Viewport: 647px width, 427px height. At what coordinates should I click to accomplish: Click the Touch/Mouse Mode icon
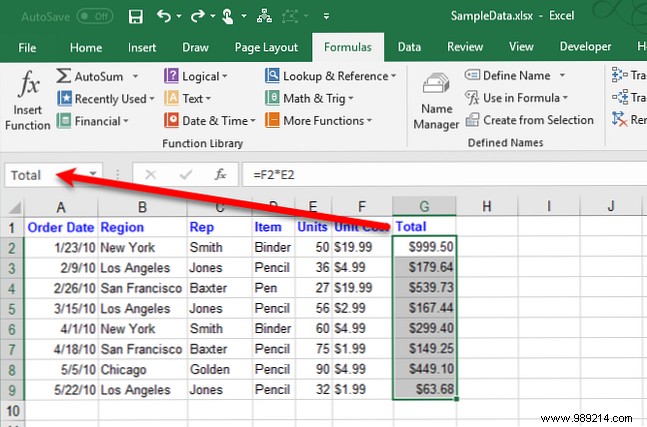[227, 17]
